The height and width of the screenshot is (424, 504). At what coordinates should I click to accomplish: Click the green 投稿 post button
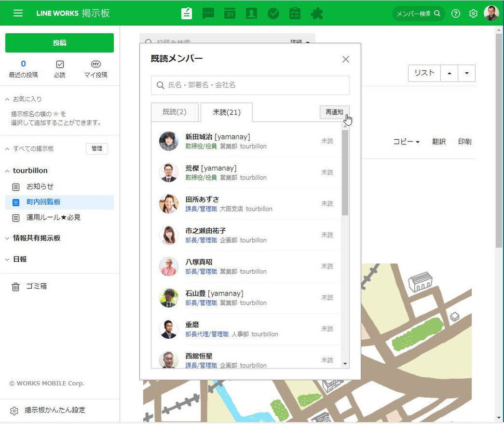coord(59,43)
